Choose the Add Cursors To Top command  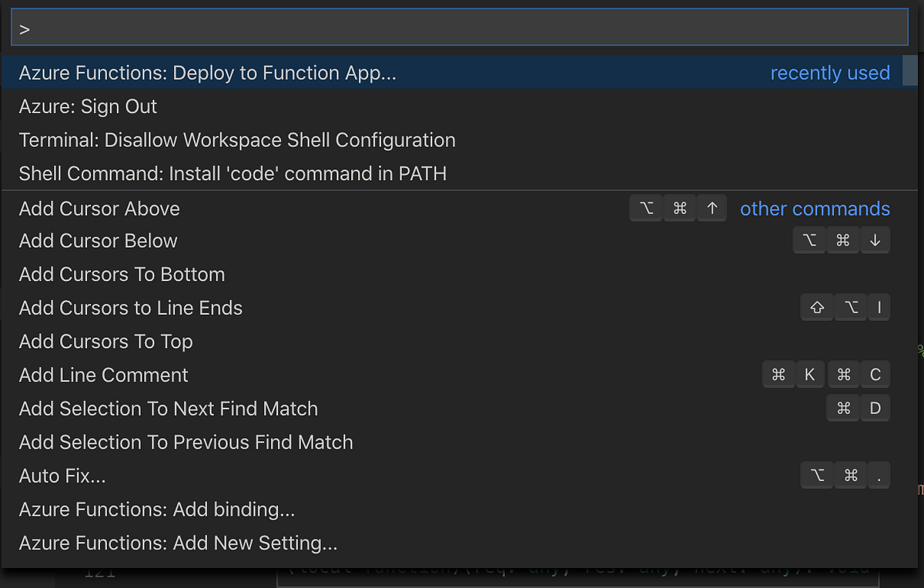point(105,342)
